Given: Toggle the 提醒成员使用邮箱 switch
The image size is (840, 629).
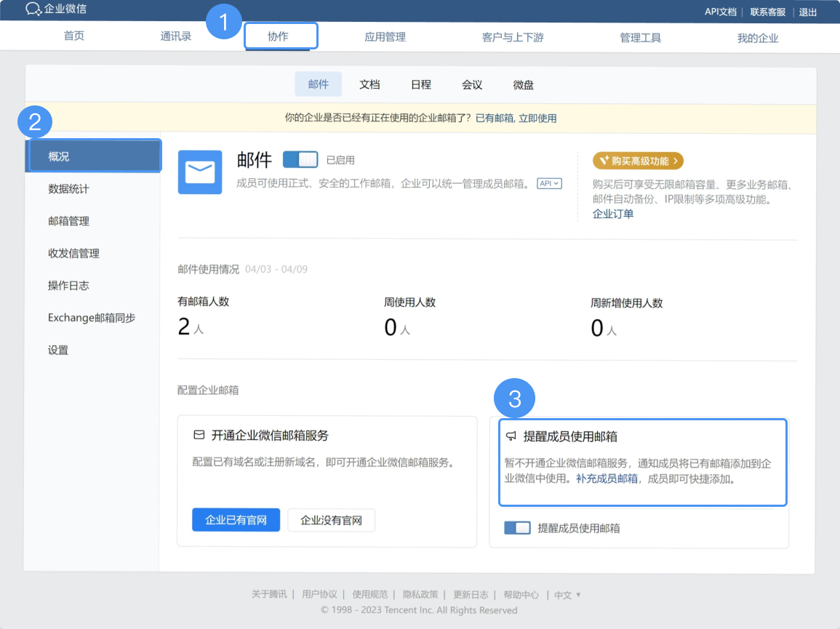Looking at the screenshot, I should coord(517,528).
